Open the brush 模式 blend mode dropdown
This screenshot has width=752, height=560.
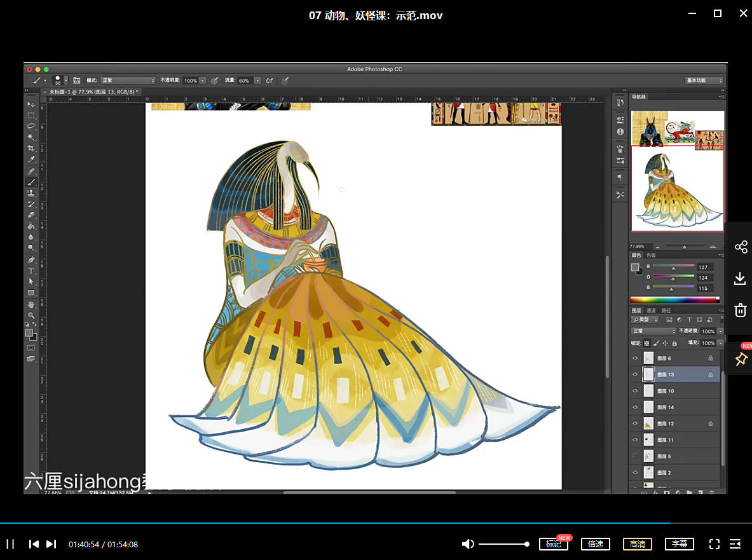pyautogui.click(x=128, y=81)
